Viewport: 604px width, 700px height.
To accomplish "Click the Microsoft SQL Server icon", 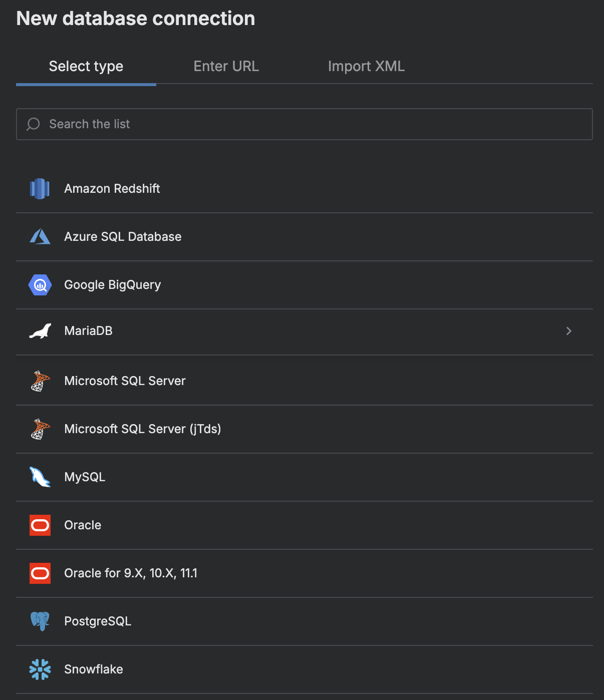I will [40, 381].
